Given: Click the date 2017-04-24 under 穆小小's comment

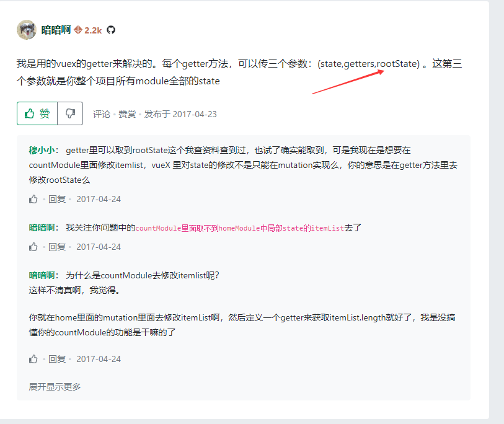Looking at the screenshot, I should coord(99,200).
